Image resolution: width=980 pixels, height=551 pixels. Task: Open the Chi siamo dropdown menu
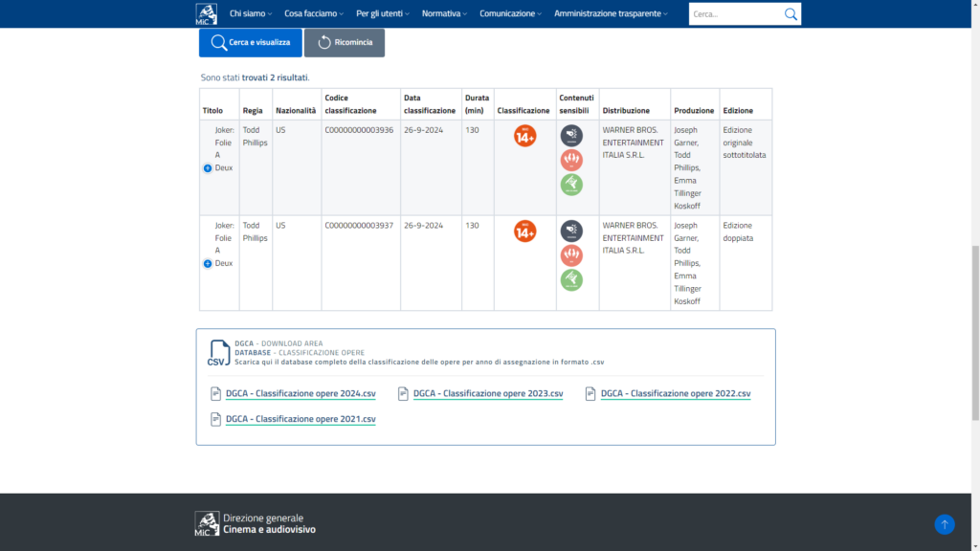click(251, 13)
